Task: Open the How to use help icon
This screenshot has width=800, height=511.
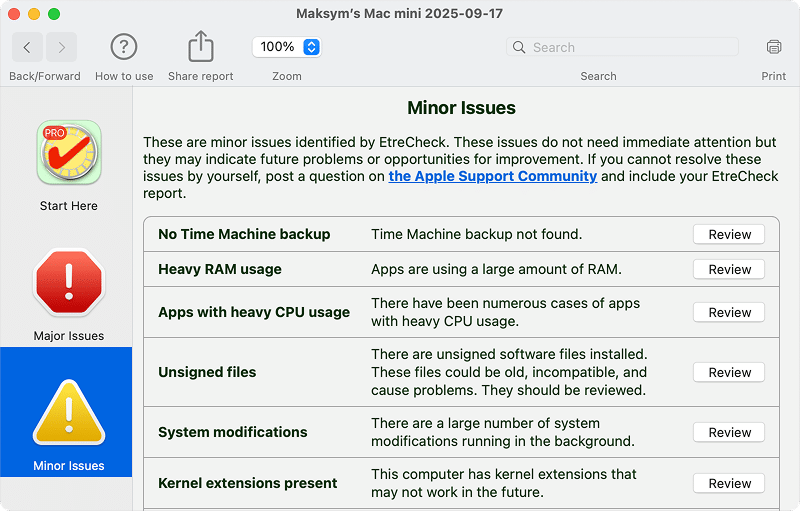Action: [x=124, y=47]
